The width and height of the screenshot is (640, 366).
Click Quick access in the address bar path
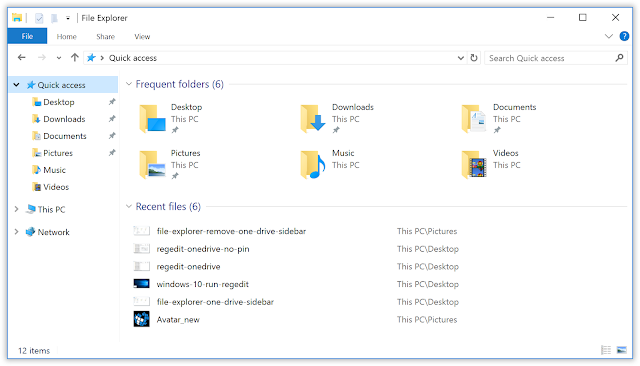[133, 58]
